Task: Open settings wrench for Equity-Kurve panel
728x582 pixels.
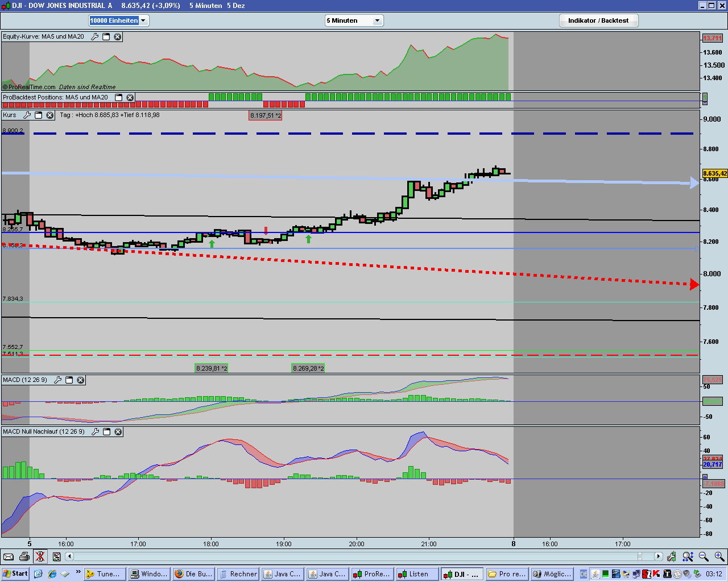Action: point(95,36)
